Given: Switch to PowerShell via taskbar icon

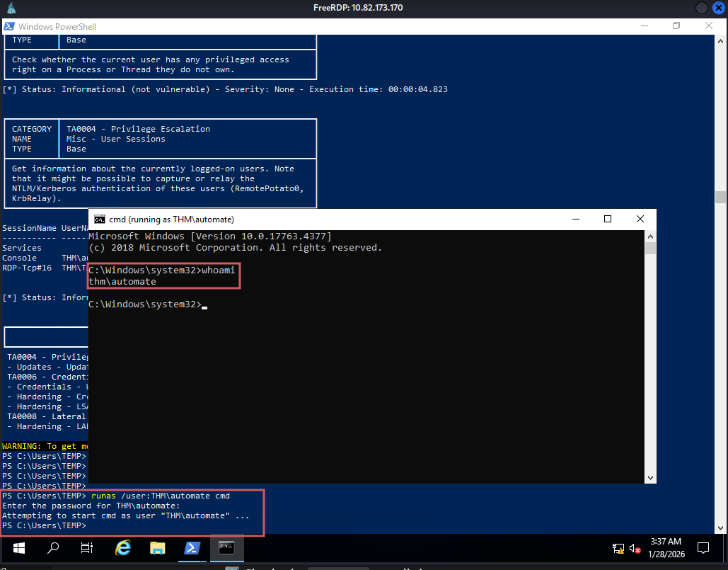Looking at the screenshot, I should (192, 547).
